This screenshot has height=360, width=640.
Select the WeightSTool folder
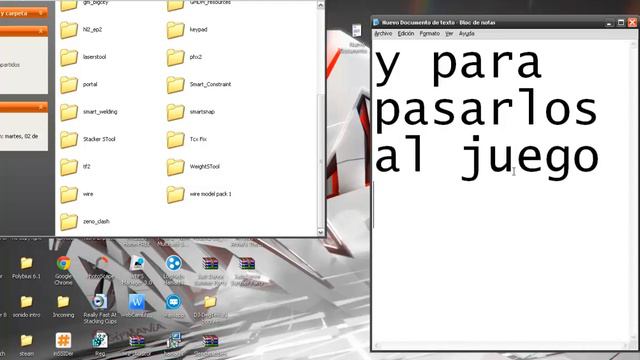point(193,167)
